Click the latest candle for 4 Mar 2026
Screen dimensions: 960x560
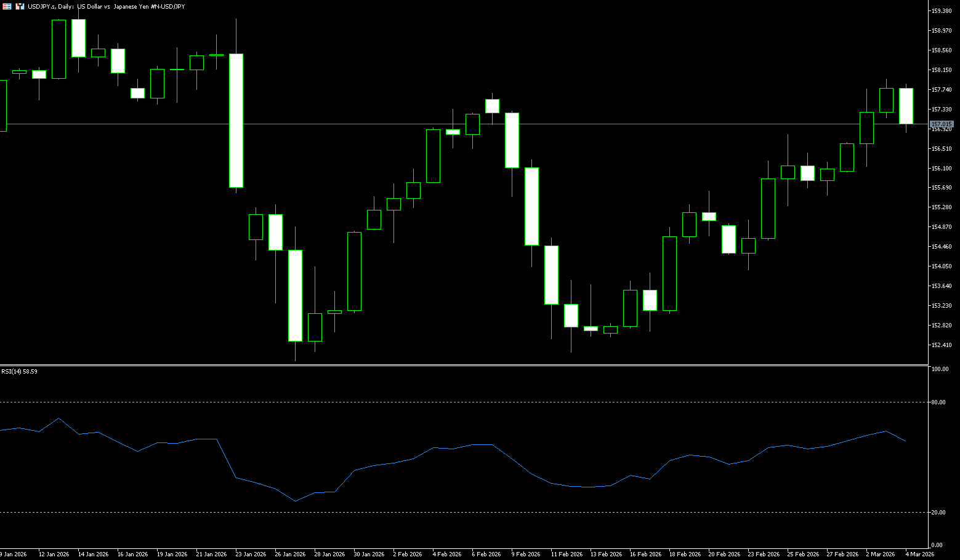[906, 106]
